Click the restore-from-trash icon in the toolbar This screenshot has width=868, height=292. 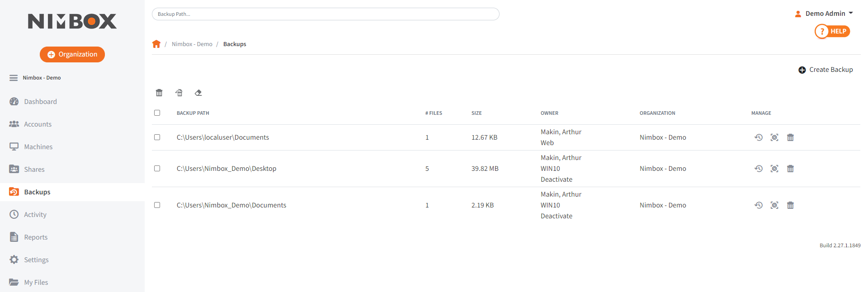[x=179, y=93]
